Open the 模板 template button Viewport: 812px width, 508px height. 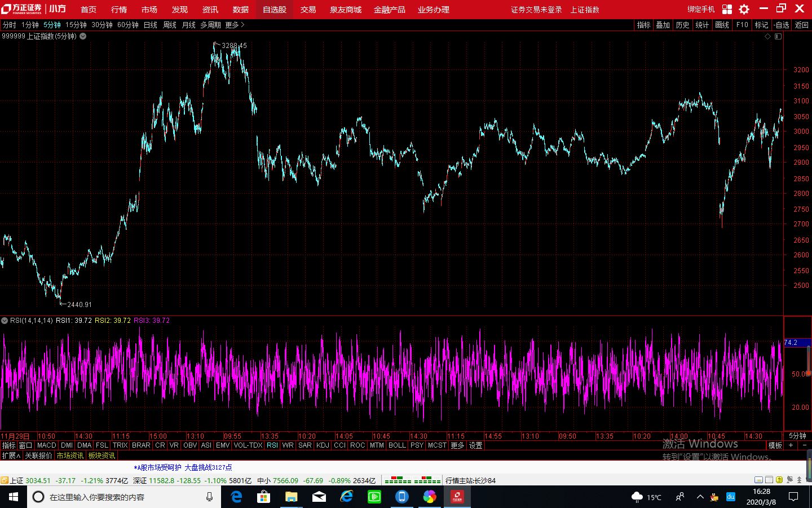(x=775, y=445)
